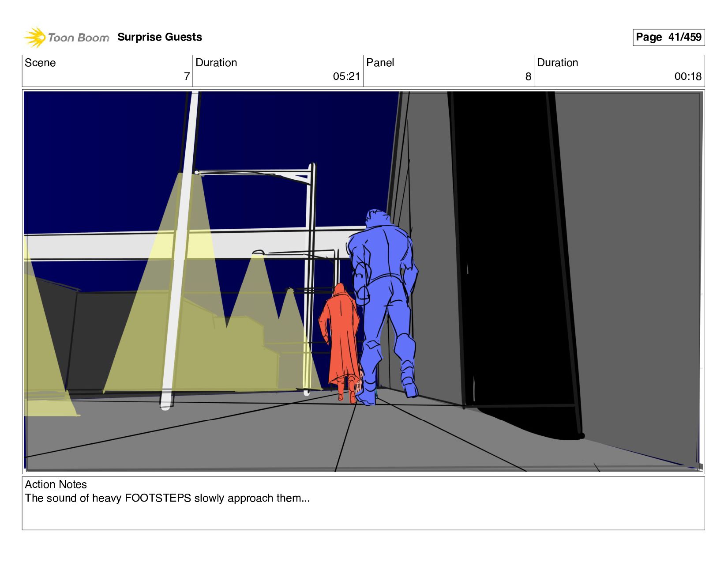Click panel duration value '00:18'
Viewport: 728px width, 563px height.
coord(688,76)
